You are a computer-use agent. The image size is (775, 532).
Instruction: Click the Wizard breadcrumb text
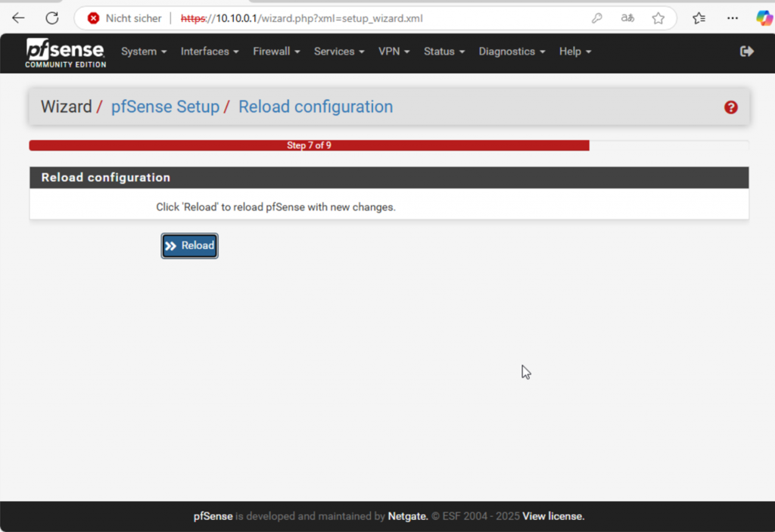(67, 107)
